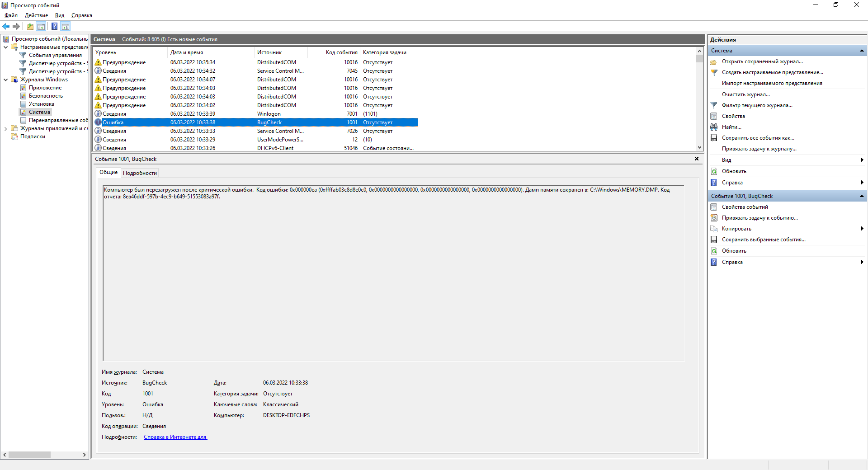
Task: Click Привязать задачу к журналу... action
Action: tap(759, 149)
